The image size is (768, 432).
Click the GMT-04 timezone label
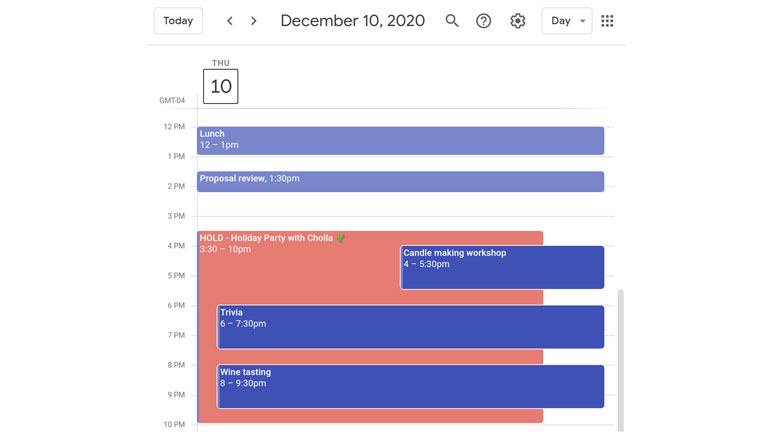tap(172, 101)
